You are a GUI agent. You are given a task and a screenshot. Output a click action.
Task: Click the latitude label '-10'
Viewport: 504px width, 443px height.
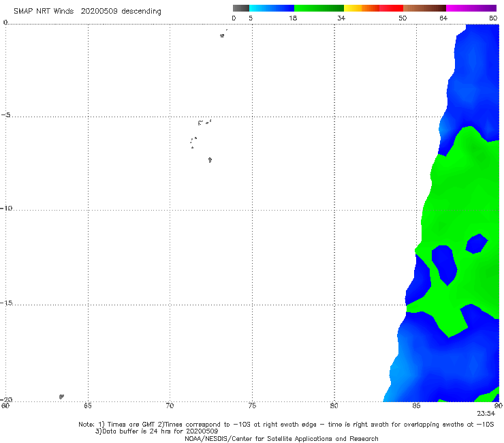pyautogui.click(x=6, y=208)
